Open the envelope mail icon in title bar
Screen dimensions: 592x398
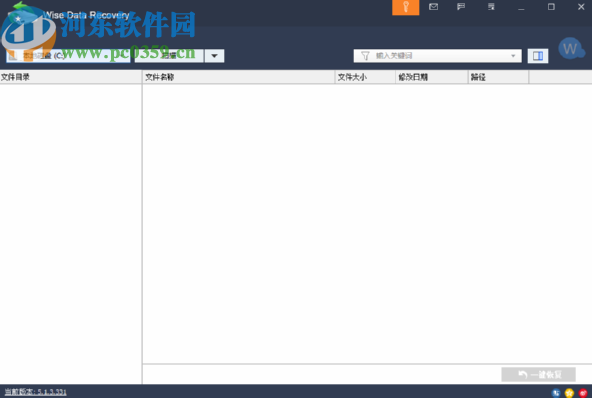pos(433,7)
